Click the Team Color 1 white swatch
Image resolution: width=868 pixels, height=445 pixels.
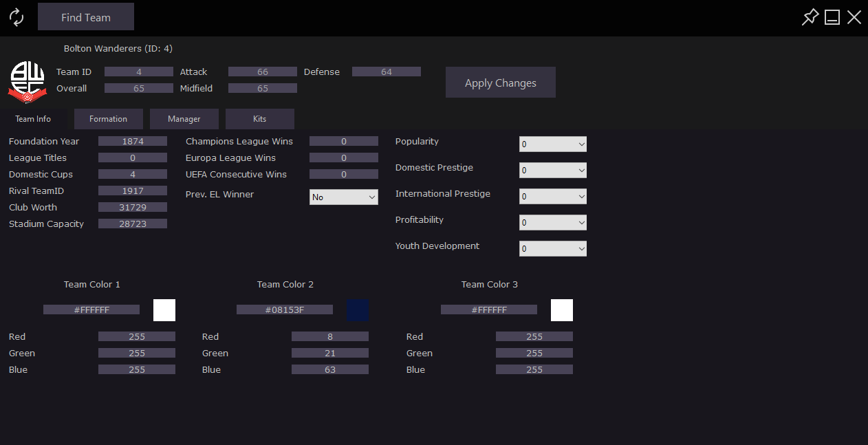164,310
